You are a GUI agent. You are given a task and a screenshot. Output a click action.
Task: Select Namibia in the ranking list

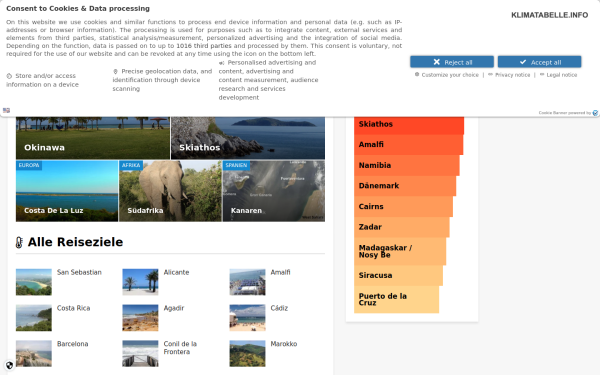[406, 165]
